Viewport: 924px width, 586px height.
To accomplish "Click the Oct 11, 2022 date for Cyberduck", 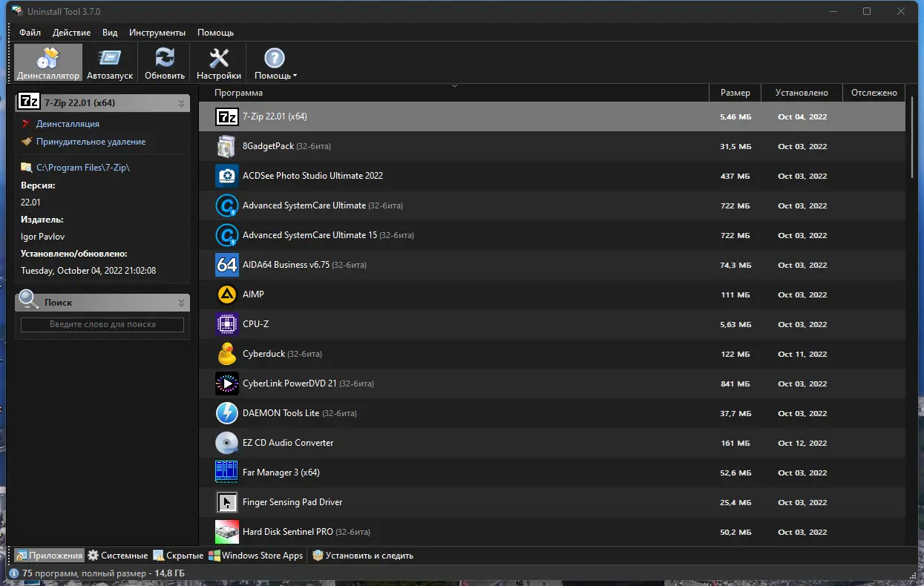I will 802,355.
